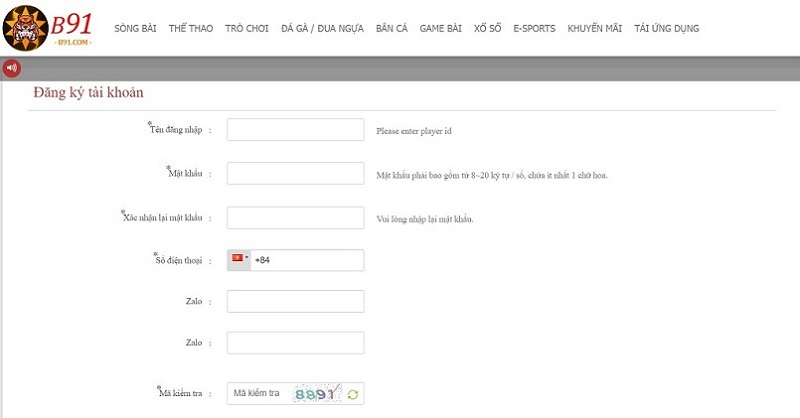Open the GAME BÀI menu

click(x=444, y=29)
